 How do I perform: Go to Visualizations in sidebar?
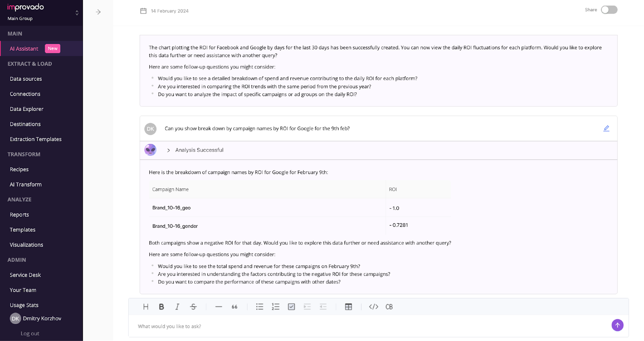click(27, 245)
